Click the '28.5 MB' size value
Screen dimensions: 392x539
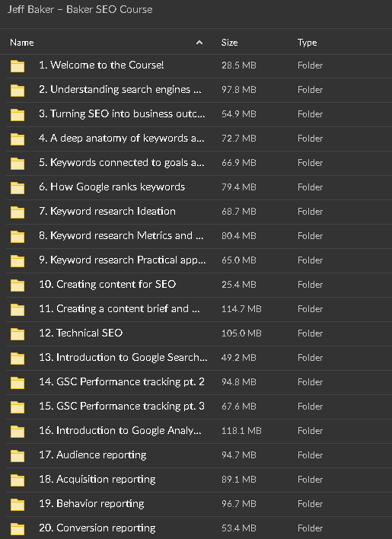coord(239,65)
